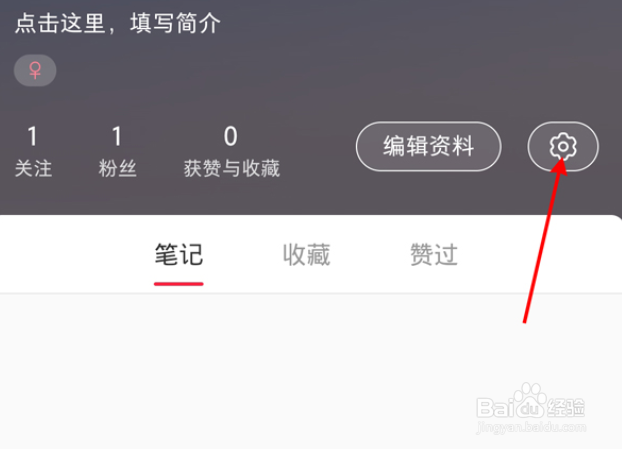Tap the count 1 above 粉丝
Image resolution: width=622 pixels, height=449 pixels.
pos(117,136)
